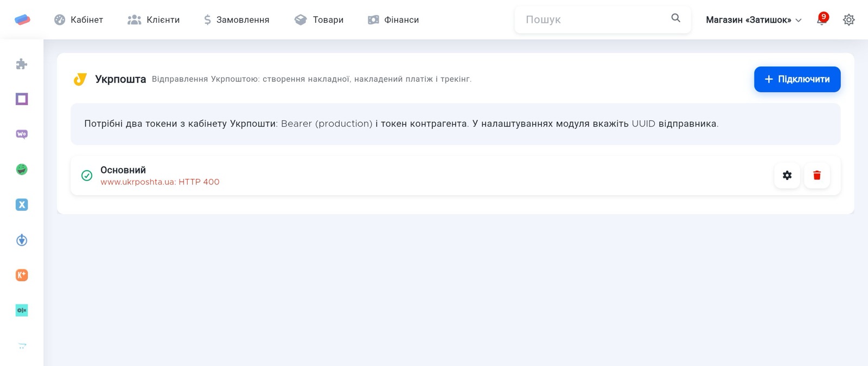The height and width of the screenshot is (366, 868).
Task: Delete the Основний connection with trash icon
Action: tap(817, 175)
